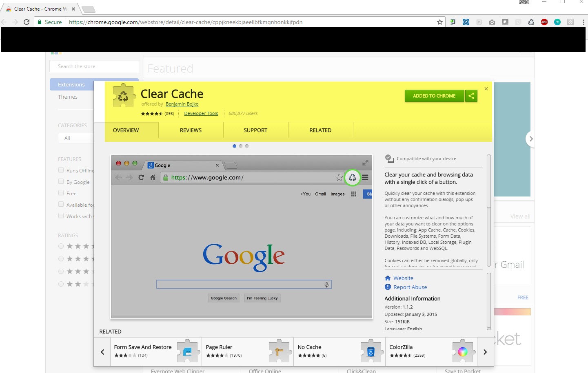Go back with the browser back arrow
This screenshot has height=373, width=588.
4,22
